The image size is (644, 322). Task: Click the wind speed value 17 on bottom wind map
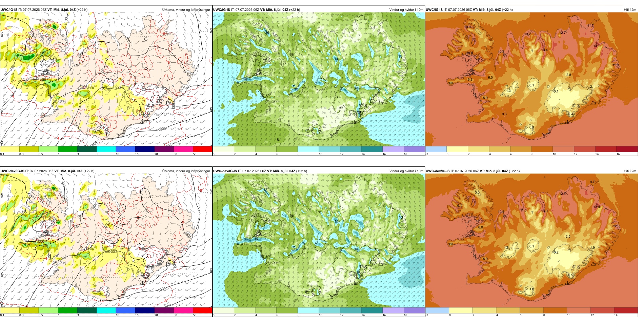[359, 273]
